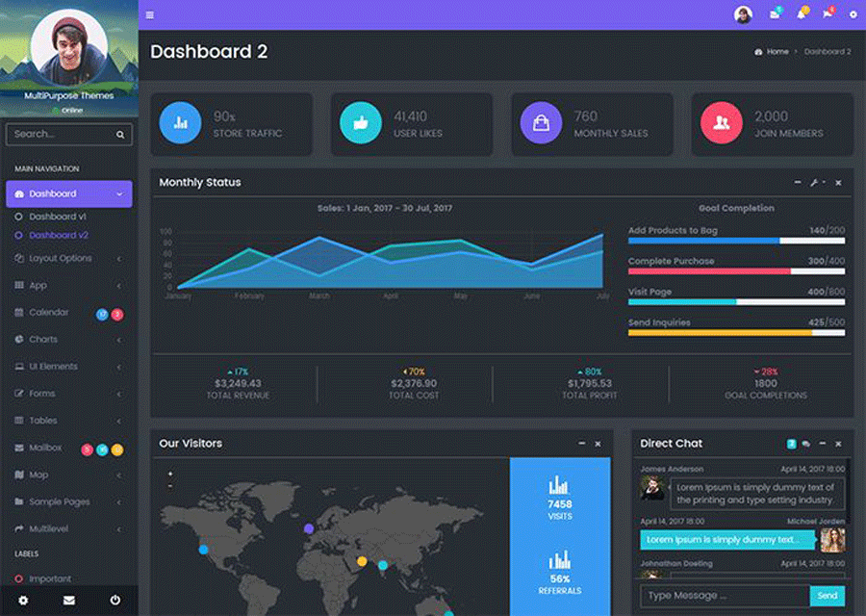This screenshot has width=866, height=616.
Task: Select Dashboard v1 in sidebar
Action: pyautogui.click(x=58, y=217)
